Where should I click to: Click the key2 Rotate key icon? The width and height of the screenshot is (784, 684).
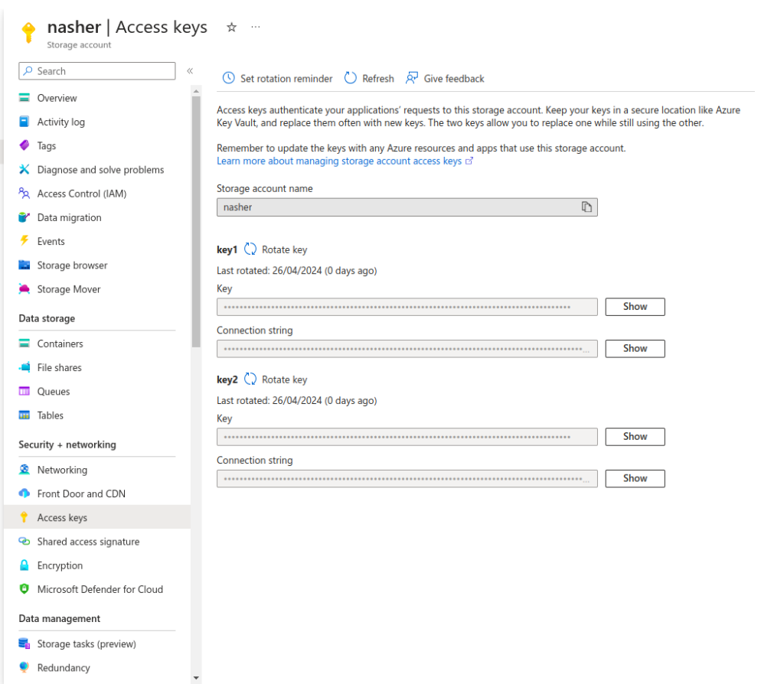click(x=250, y=379)
